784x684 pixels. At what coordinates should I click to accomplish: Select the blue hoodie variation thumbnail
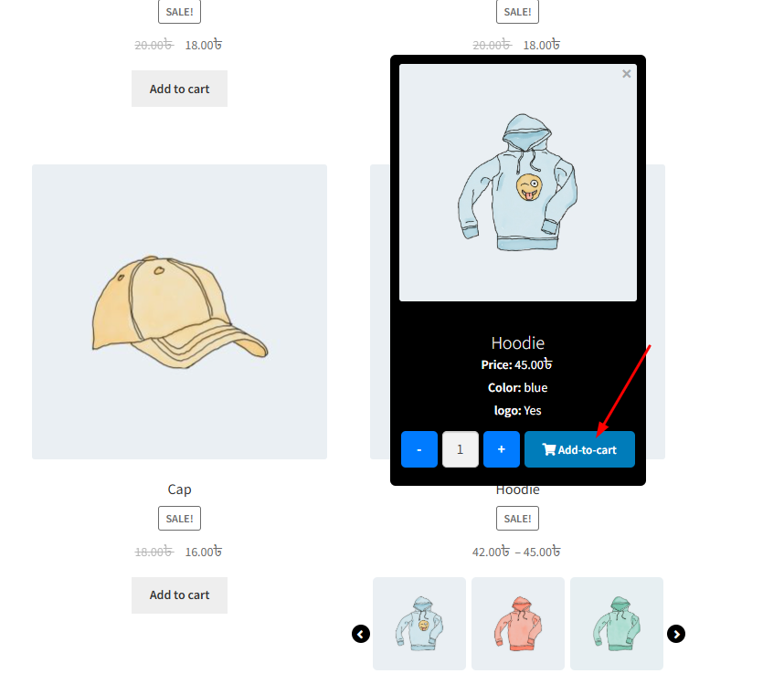pyautogui.click(x=419, y=624)
